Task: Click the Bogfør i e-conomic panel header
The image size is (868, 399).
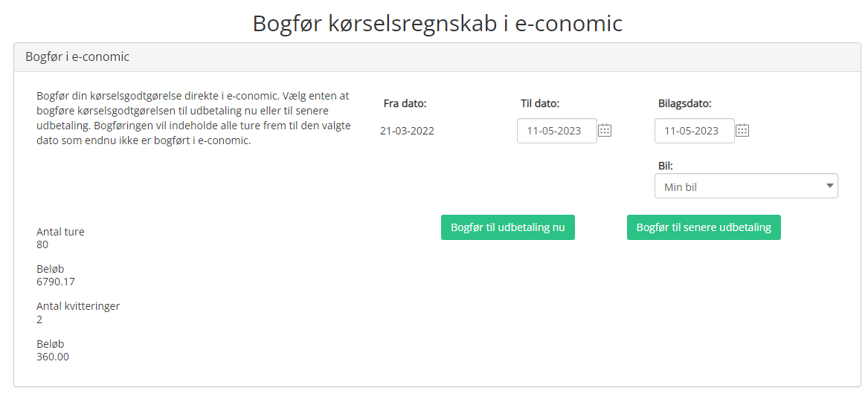Action: pyautogui.click(x=437, y=57)
